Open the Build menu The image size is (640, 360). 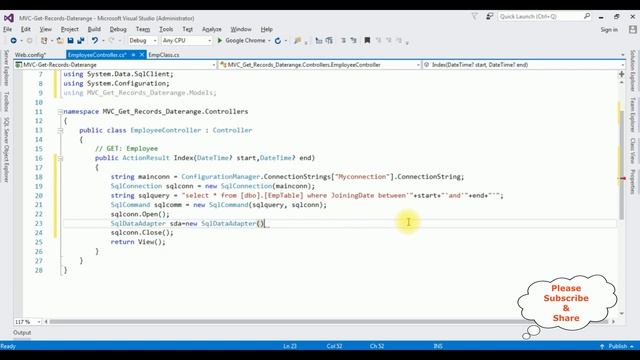pos(94,29)
